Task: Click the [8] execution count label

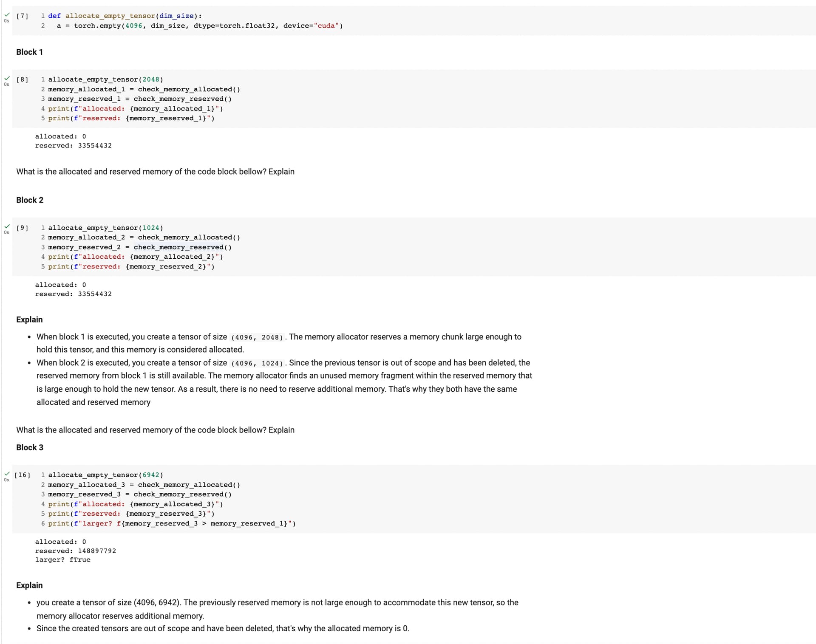Action: tap(22, 79)
